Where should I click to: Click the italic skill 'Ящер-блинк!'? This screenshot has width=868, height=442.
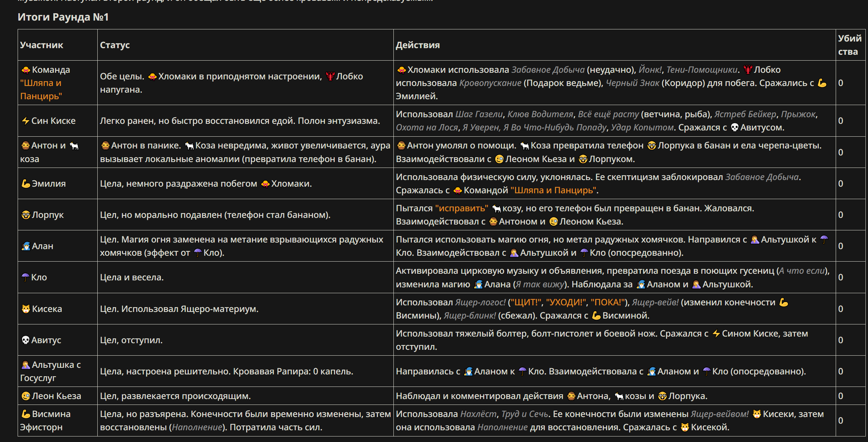click(x=470, y=316)
